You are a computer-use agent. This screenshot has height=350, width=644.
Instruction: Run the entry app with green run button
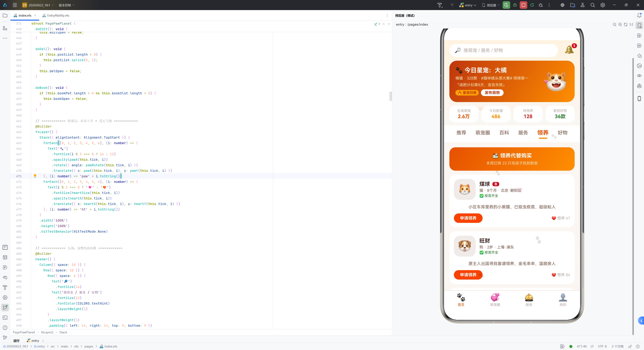[x=506, y=5]
